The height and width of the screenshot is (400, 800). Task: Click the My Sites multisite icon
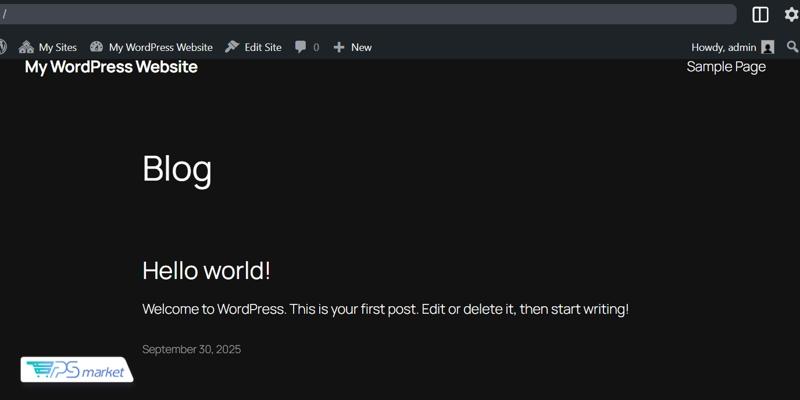pos(26,47)
